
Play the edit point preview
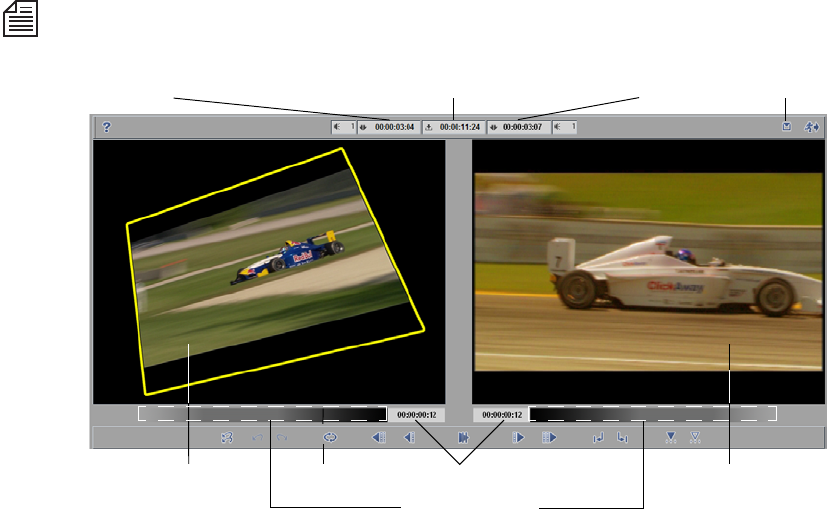click(463, 437)
